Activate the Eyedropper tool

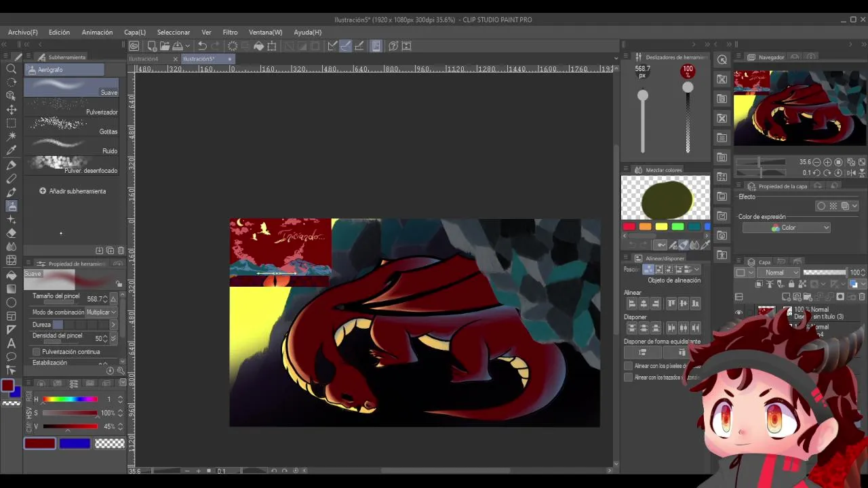tap(12, 150)
